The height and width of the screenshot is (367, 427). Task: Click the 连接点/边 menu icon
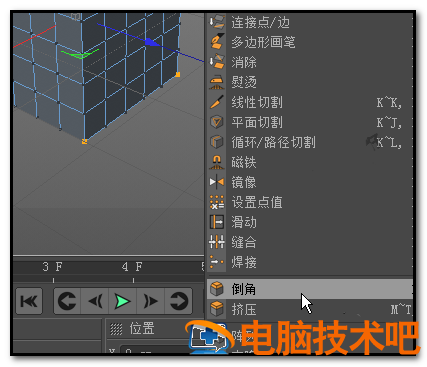point(217,22)
